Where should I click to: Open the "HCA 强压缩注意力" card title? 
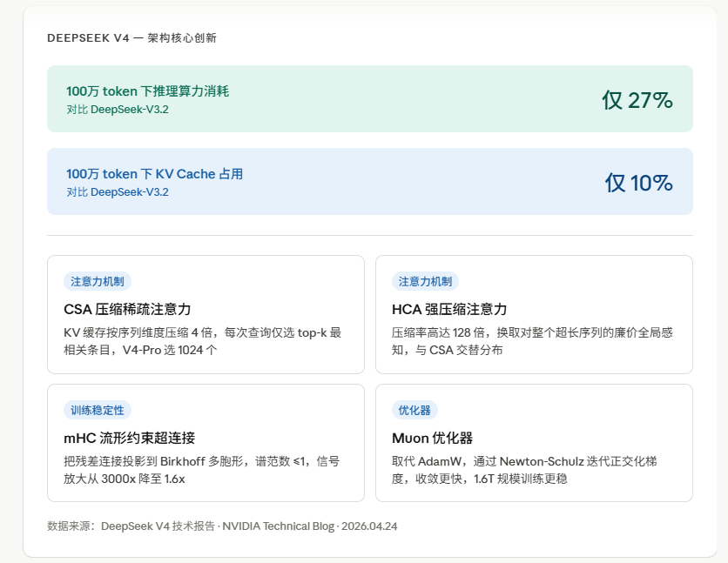tap(449, 309)
